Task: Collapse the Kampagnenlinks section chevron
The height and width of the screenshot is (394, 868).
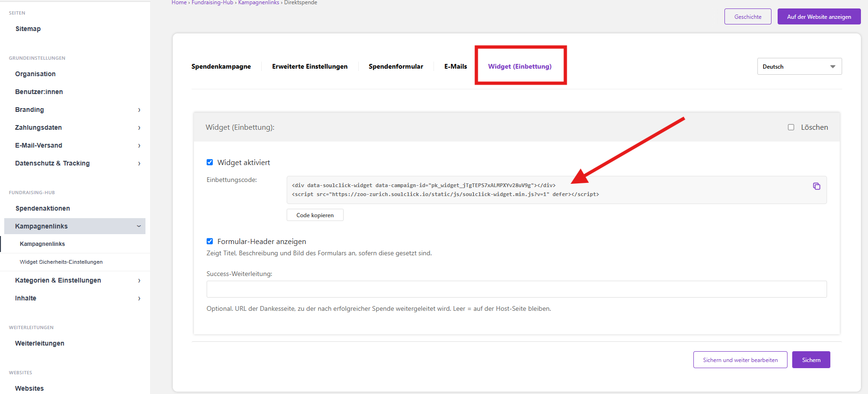Action: (x=139, y=226)
